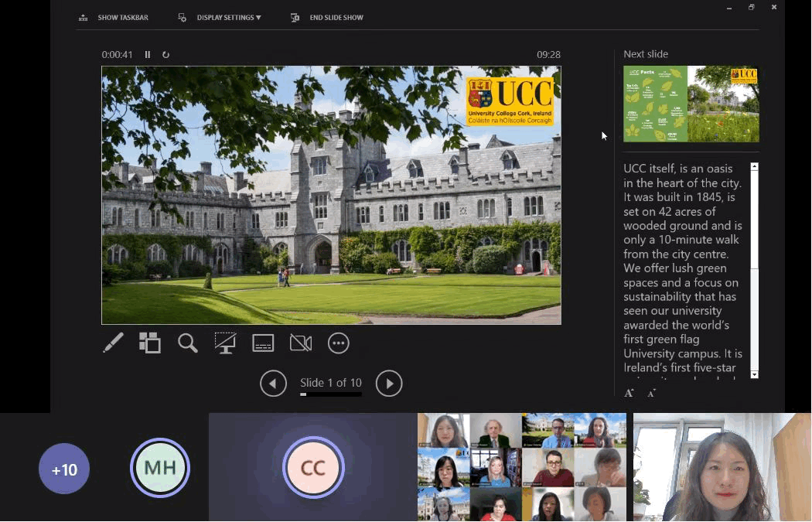
Task: Open more slide show options menu
Action: click(339, 343)
